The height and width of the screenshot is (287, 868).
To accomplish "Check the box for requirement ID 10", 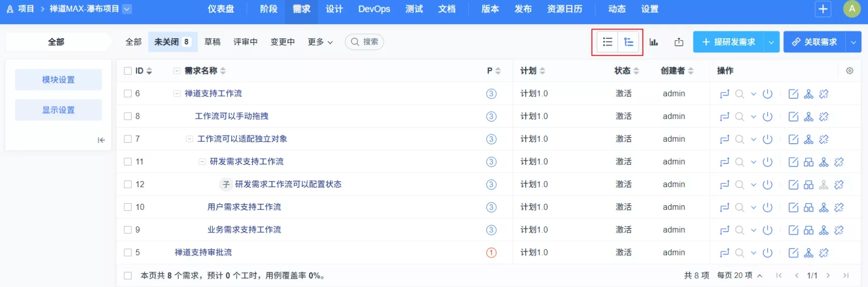I will point(128,207).
